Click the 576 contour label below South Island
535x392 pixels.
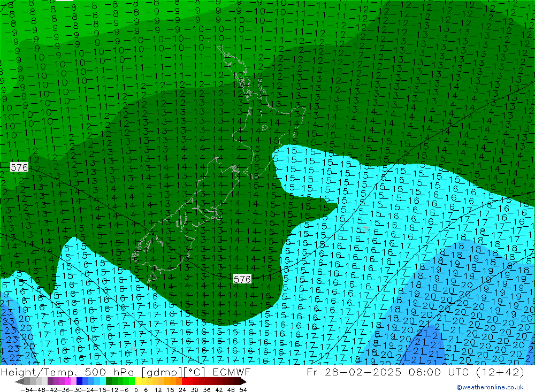(242, 279)
